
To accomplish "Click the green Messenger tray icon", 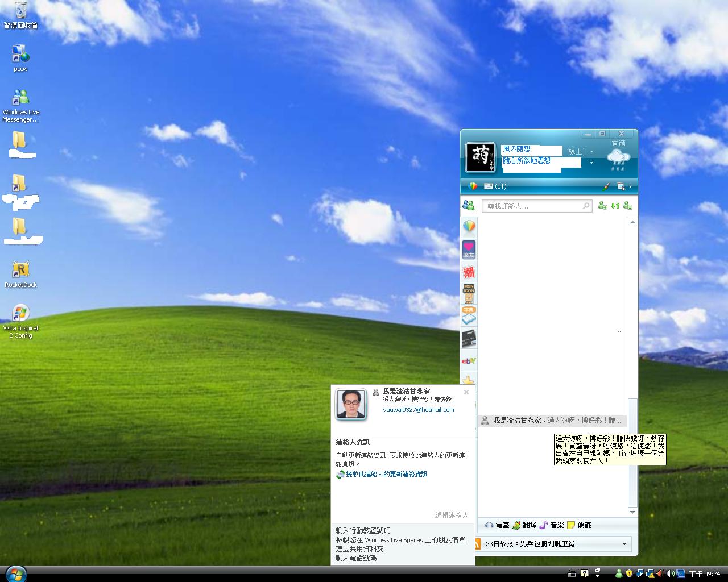I will pyautogui.click(x=618, y=574).
